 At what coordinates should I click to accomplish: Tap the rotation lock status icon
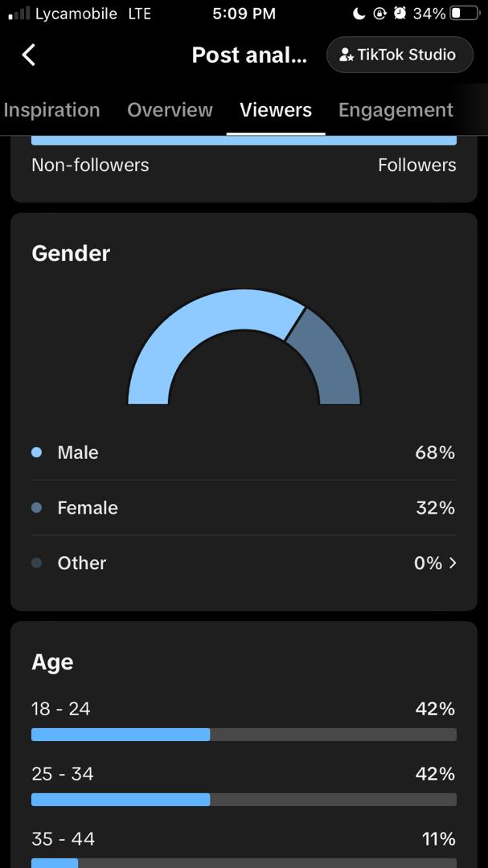[x=379, y=14]
